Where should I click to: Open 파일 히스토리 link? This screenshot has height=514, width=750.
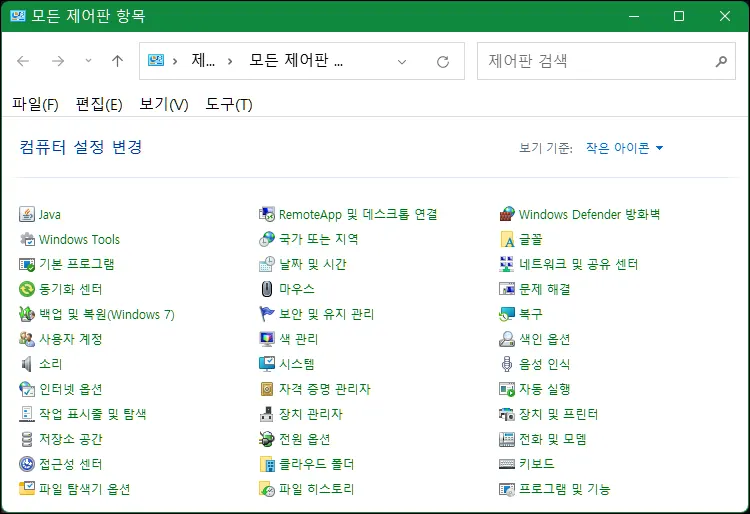click(316, 489)
